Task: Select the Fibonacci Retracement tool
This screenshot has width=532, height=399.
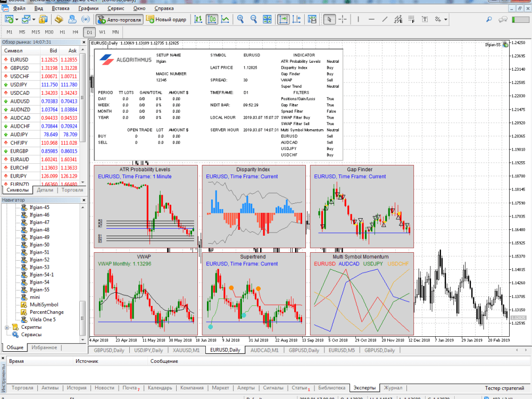Action: [412, 19]
